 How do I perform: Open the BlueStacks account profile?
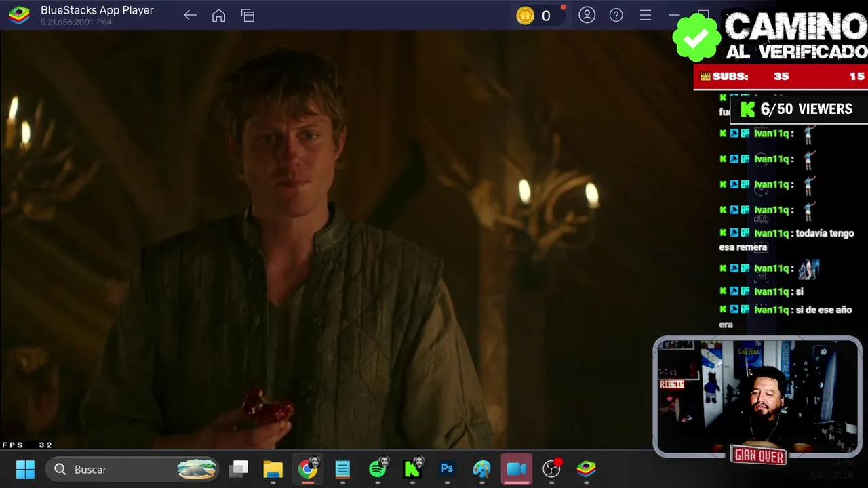click(x=587, y=15)
